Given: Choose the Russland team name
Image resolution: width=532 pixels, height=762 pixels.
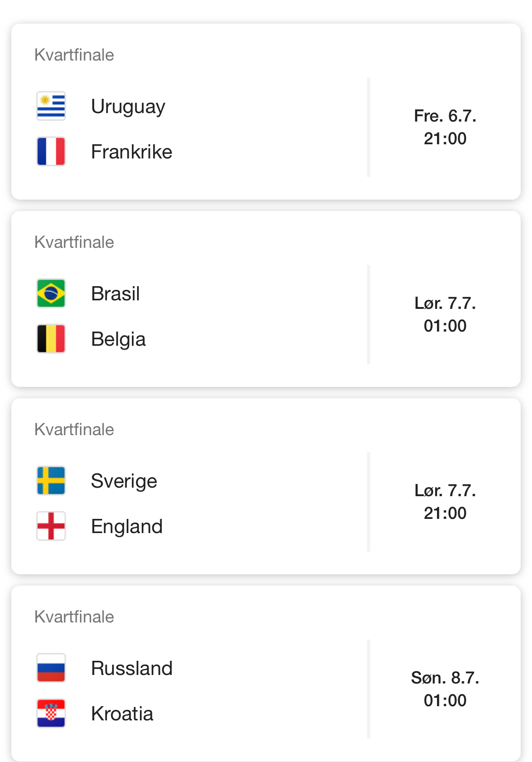Looking at the screenshot, I should pyautogui.click(x=131, y=668).
